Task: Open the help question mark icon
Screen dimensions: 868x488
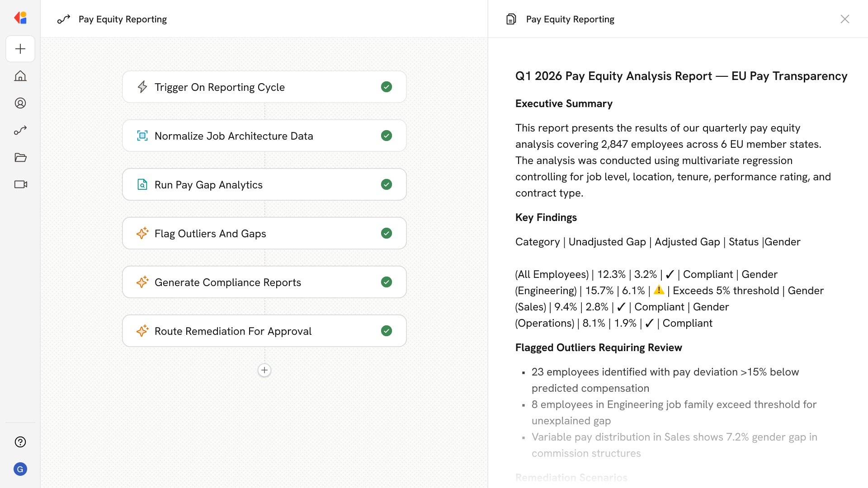Action: click(20, 442)
